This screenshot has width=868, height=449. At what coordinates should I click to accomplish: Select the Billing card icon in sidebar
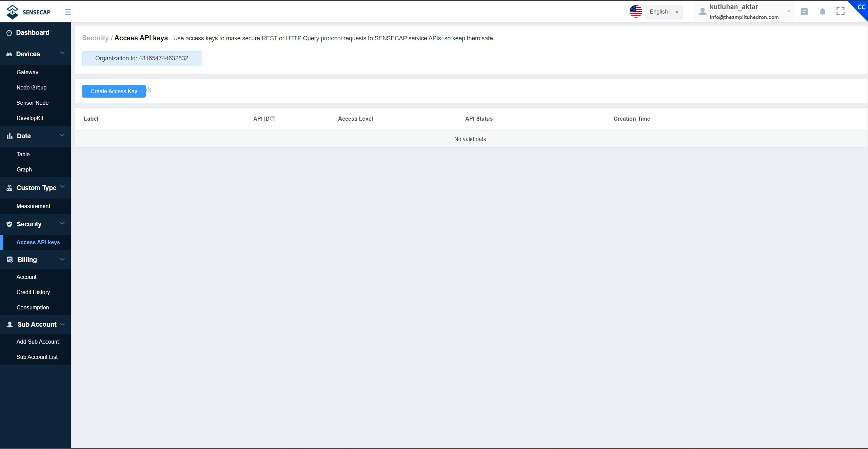[x=9, y=260]
